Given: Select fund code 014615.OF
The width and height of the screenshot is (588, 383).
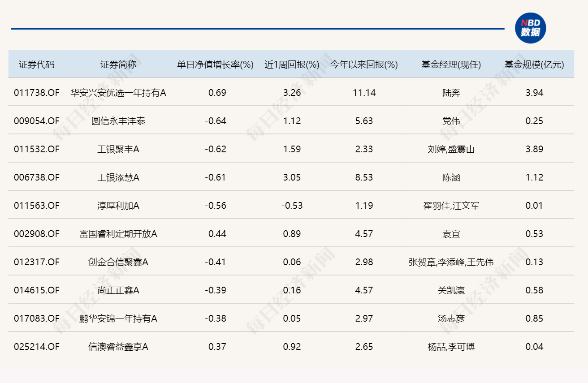Looking at the screenshot, I should point(37,290).
